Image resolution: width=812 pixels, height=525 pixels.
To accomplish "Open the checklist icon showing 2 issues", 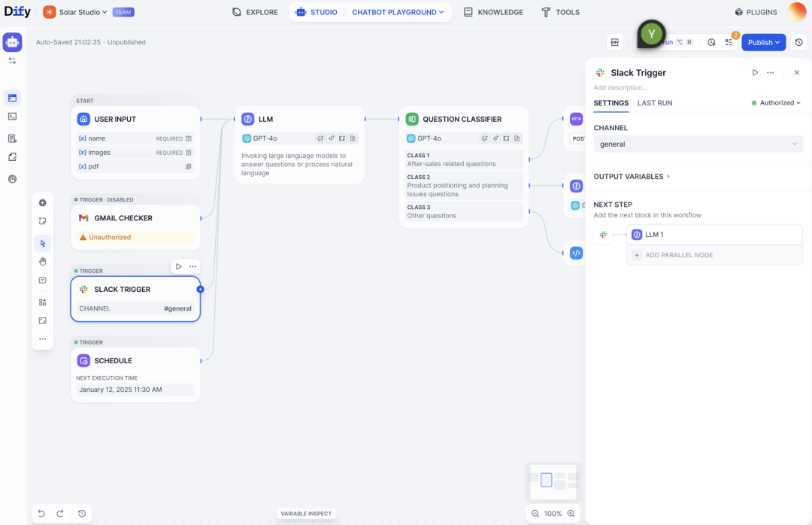I will (x=729, y=42).
